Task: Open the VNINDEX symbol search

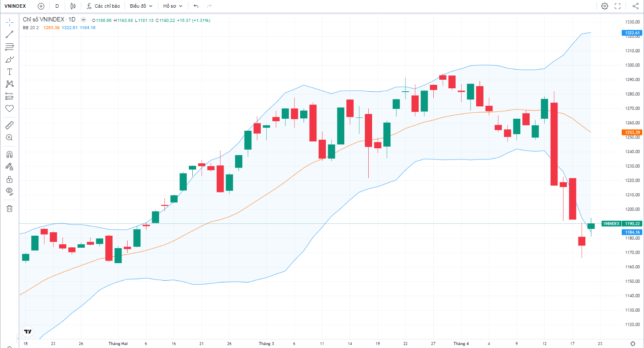Action: coord(15,6)
